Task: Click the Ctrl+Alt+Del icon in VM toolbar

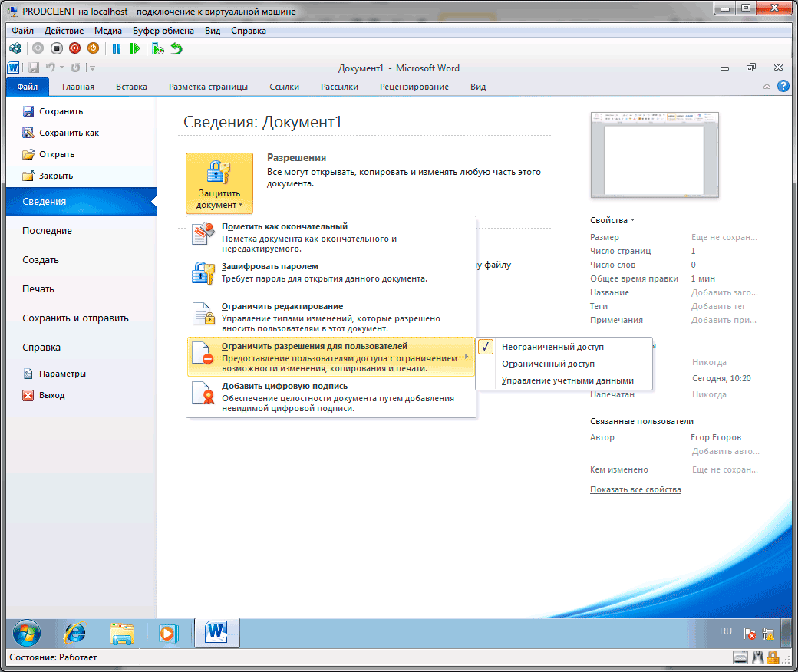Action: pyautogui.click(x=16, y=48)
